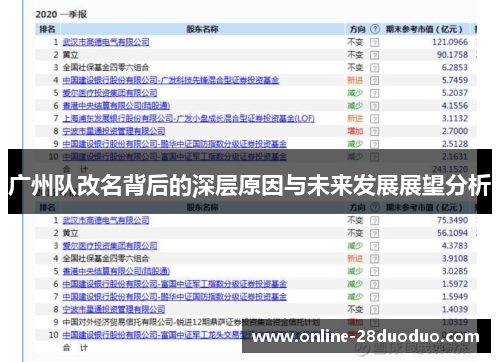
Task: Click 爱尔医疗投资集团有限公司 link in the 4.3783 row
Action: point(110,246)
